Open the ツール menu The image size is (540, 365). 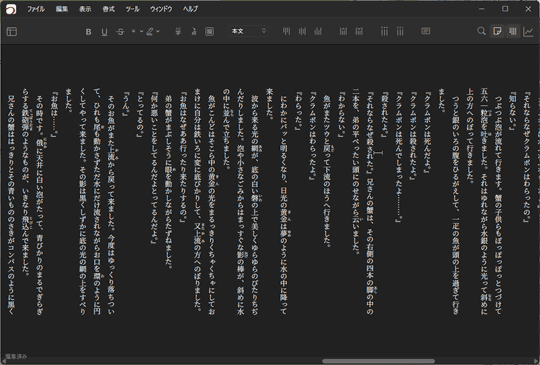132,9
